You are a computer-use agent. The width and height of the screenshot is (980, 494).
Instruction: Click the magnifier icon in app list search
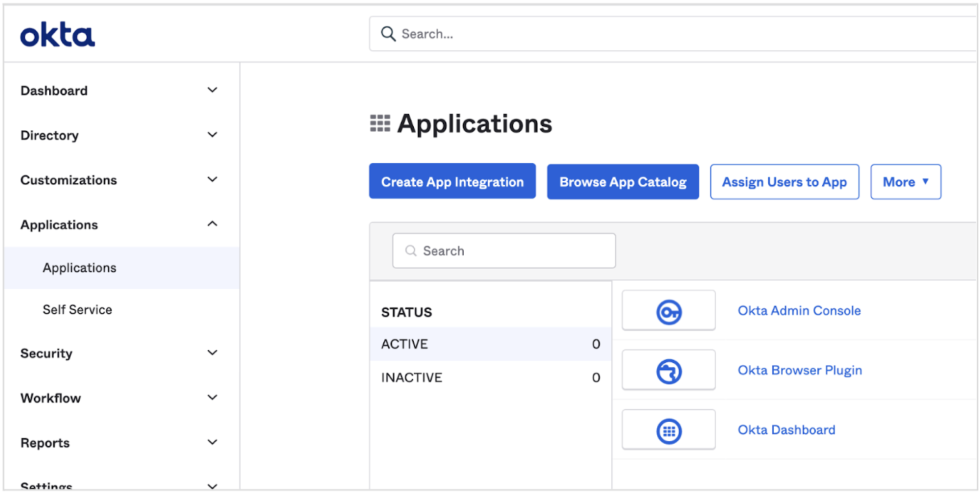point(410,251)
